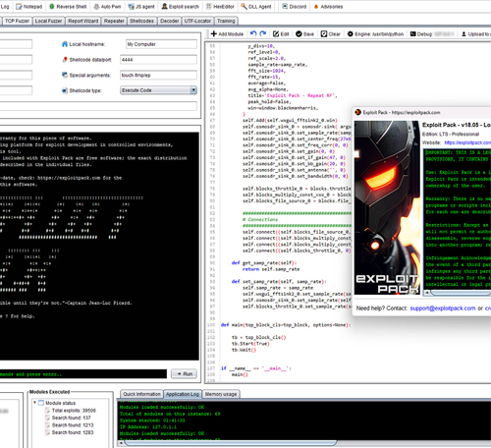Switch to Quick Information tab

tap(141, 394)
